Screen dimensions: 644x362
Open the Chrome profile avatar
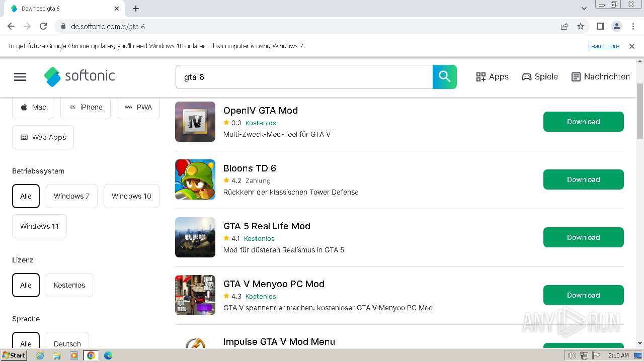(616, 26)
